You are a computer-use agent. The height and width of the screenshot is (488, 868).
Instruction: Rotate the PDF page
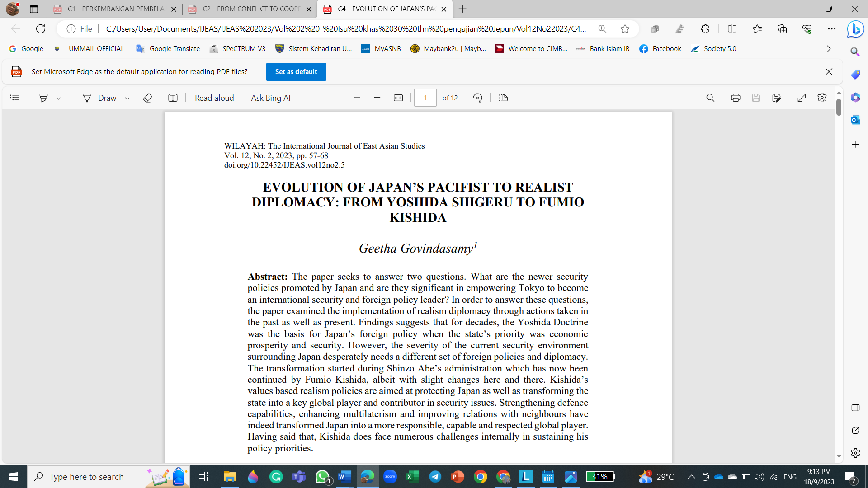click(x=477, y=98)
